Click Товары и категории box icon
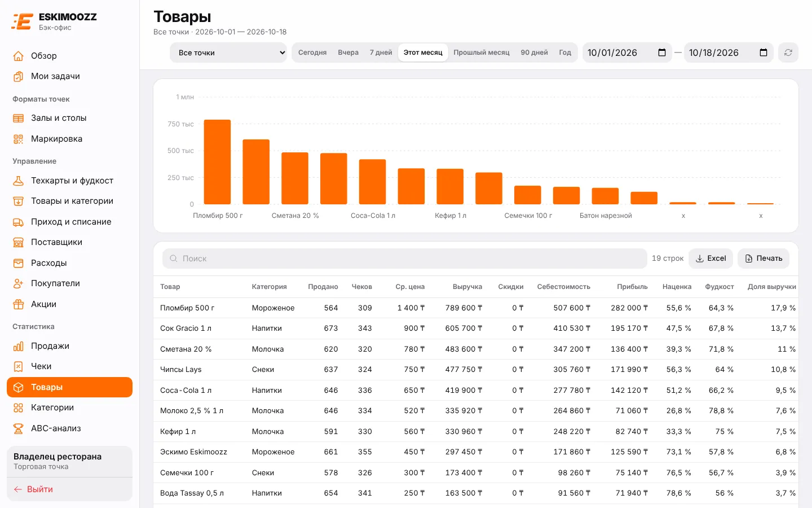The width and height of the screenshot is (812, 508). click(x=19, y=201)
